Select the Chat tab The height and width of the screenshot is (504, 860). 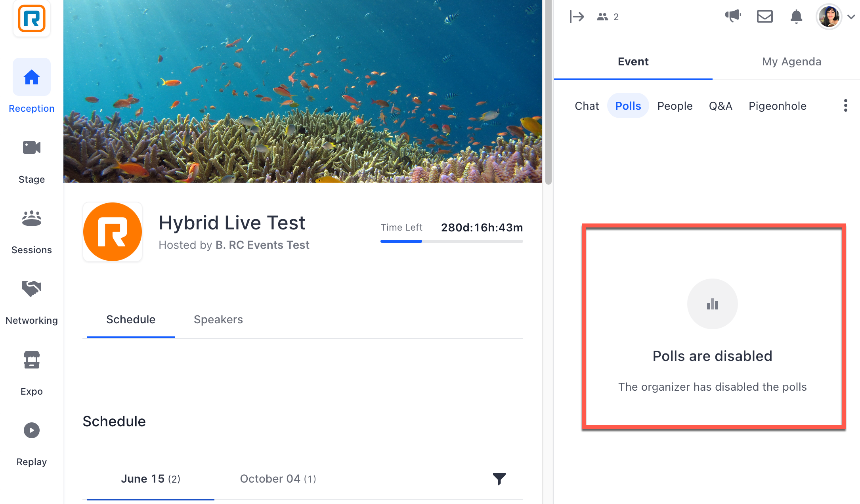[587, 106]
